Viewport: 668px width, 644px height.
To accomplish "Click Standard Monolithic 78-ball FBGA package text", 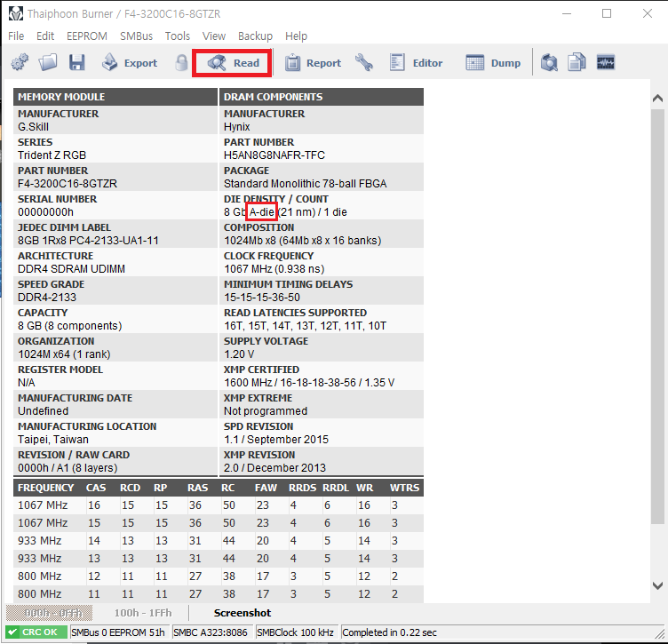I will [305, 184].
